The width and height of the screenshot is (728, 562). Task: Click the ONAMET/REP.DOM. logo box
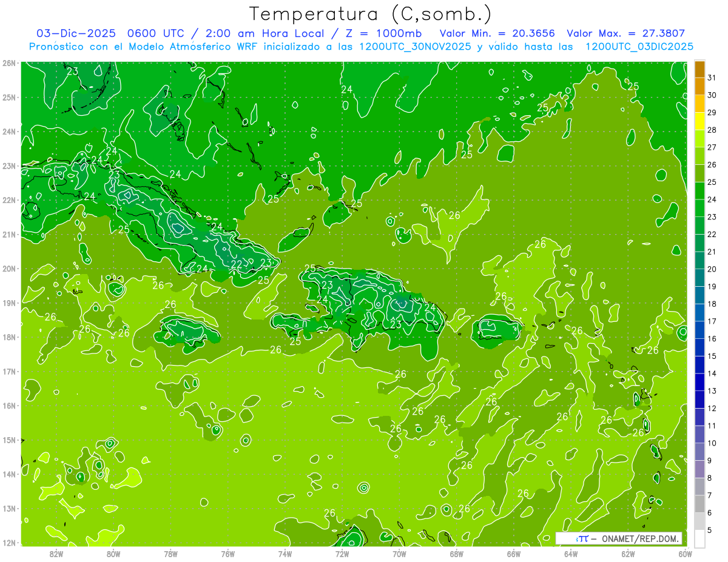click(619, 538)
